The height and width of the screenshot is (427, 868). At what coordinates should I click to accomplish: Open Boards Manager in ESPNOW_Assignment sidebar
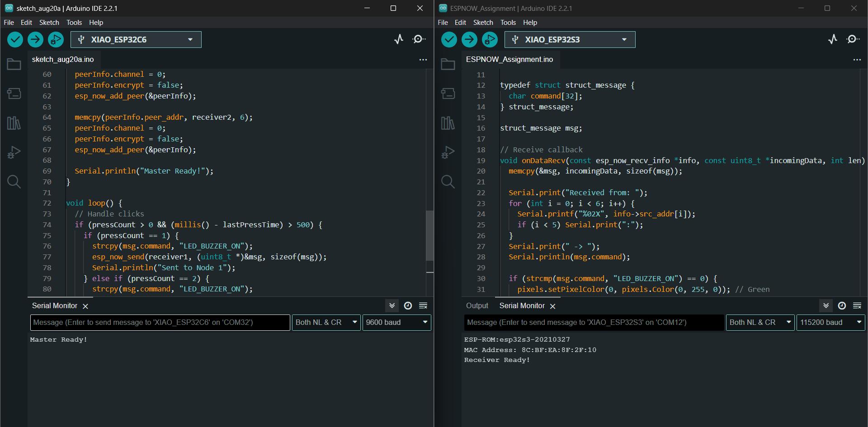click(448, 94)
